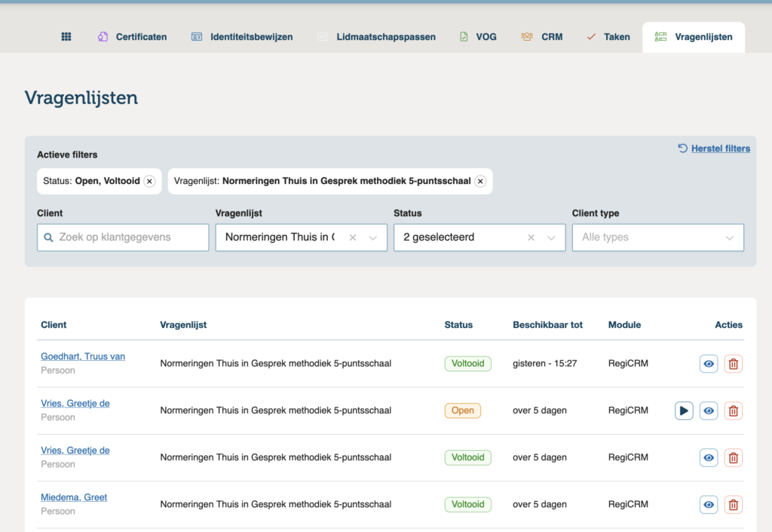The width and height of the screenshot is (772, 532).
Task: Click the Herstel filters link
Action: pos(720,148)
